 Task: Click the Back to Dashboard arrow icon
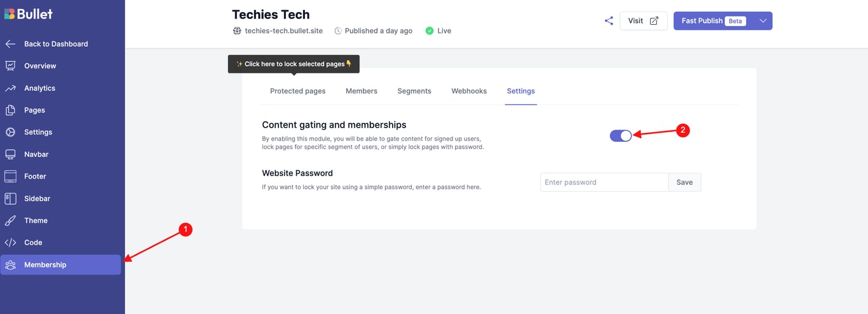(x=10, y=44)
